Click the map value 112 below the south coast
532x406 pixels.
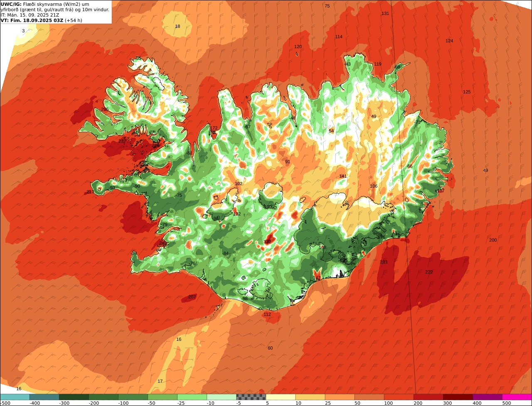pyautogui.click(x=267, y=314)
